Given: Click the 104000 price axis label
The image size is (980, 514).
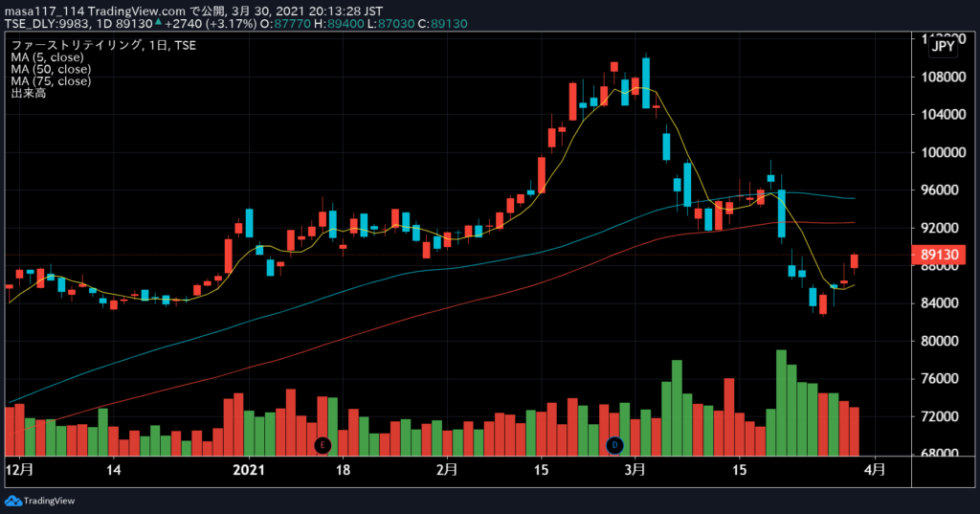Looking at the screenshot, I should coord(944,115).
